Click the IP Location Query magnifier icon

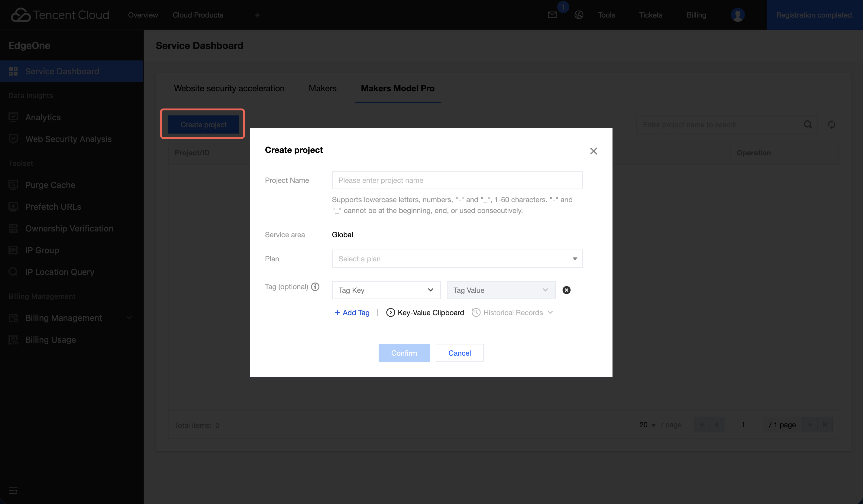[x=13, y=272]
